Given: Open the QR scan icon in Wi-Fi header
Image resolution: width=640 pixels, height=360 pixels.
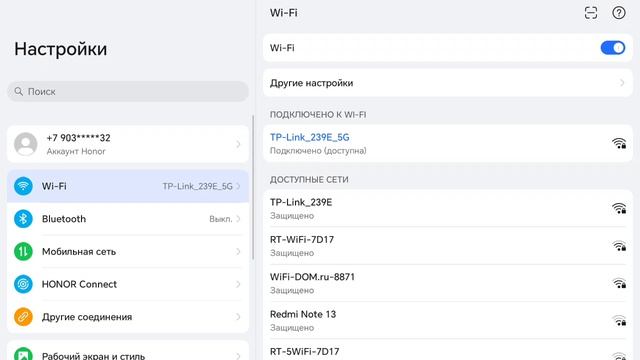Looking at the screenshot, I should [591, 13].
